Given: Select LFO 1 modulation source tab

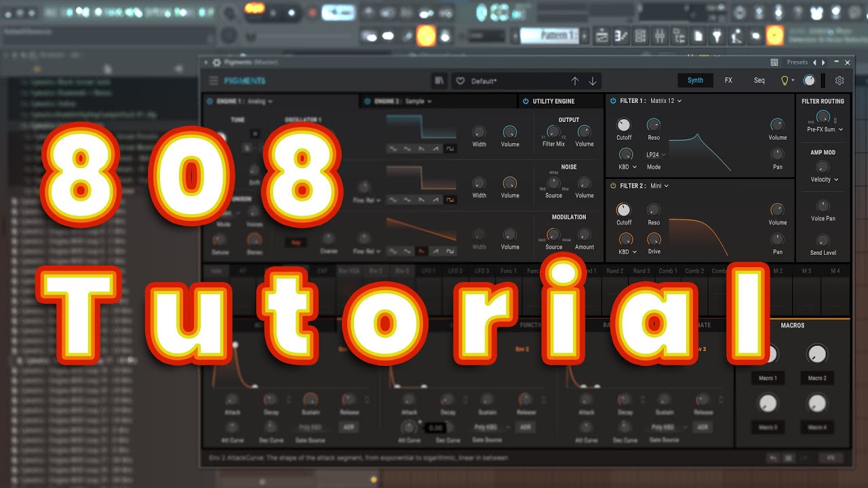Looking at the screenshot, I should point(429,271).
